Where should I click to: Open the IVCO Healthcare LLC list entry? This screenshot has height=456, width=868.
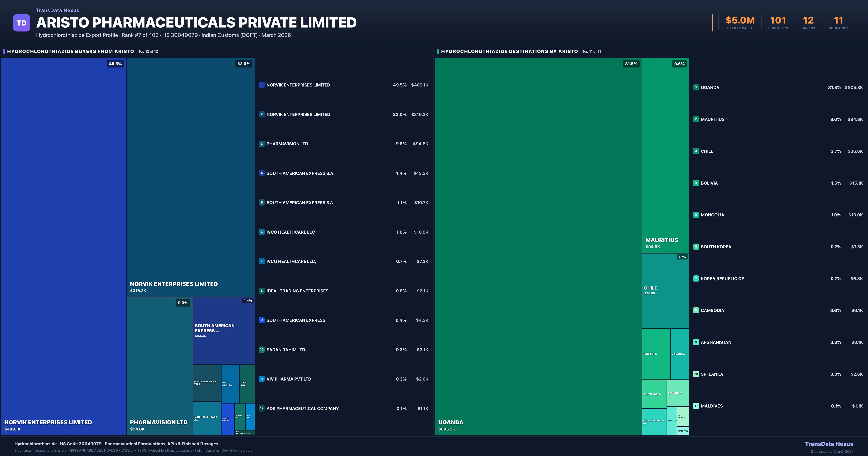pos(290,232)
